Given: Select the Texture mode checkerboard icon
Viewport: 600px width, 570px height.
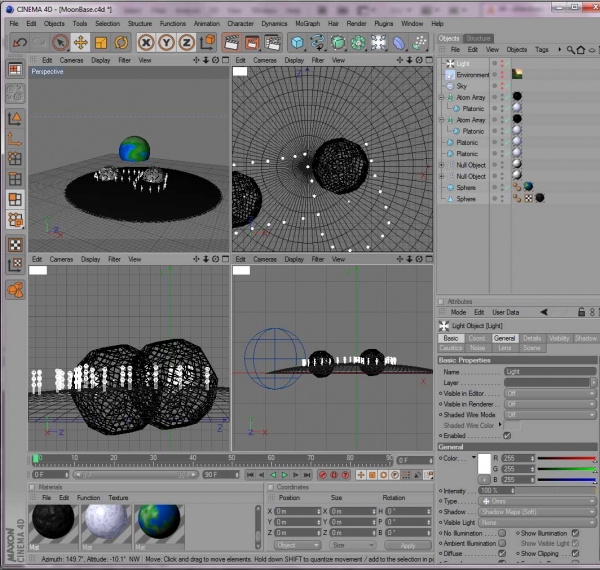Looking at the screenshot, I should (x=15, y=245).
